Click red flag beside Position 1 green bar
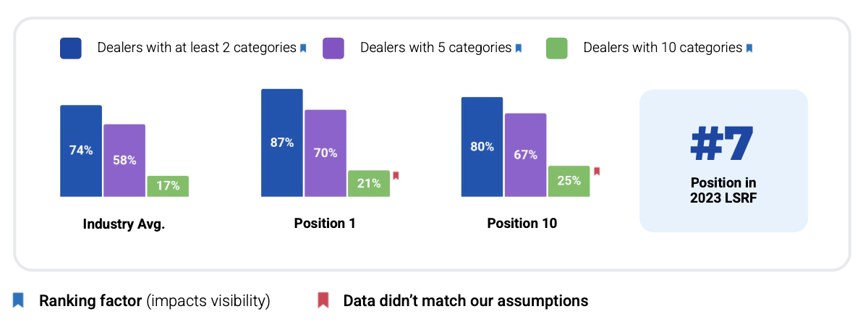The height and width of the screenshot is (330, 868). click(x=396, y=176)
